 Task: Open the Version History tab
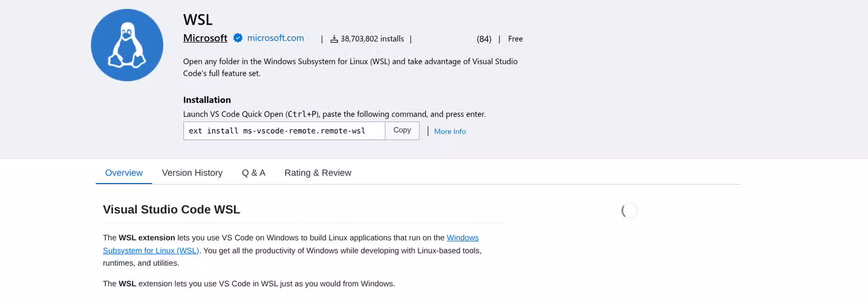tap(192, 173)
